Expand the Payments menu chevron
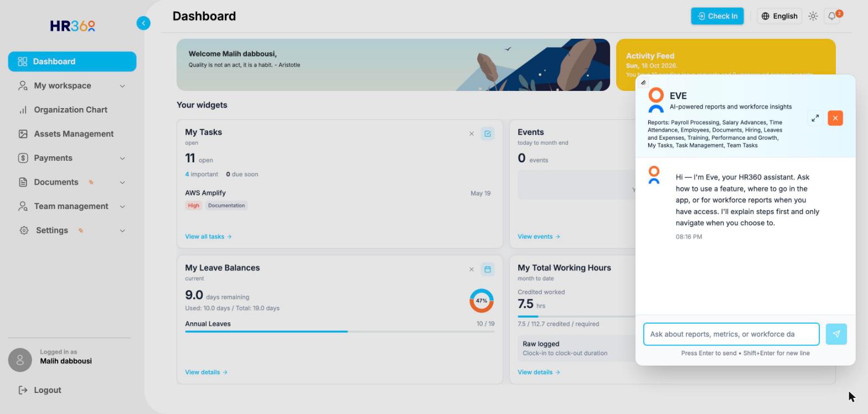 (x=122, y=159)
